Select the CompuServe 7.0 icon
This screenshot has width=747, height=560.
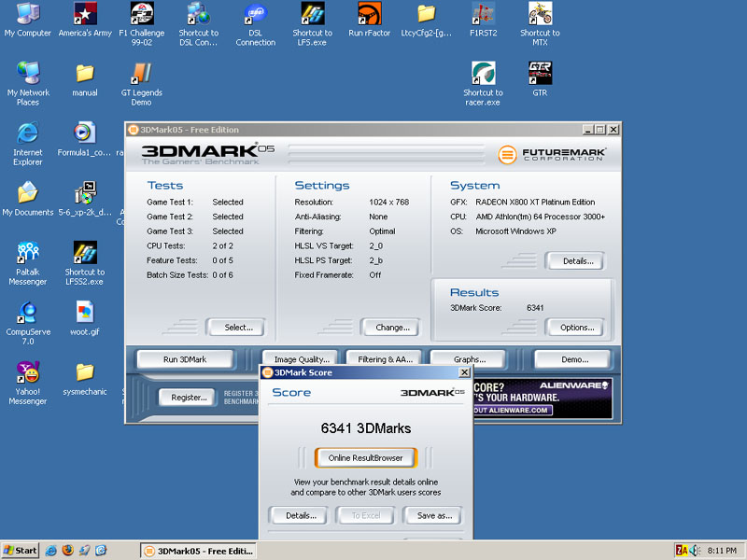point(28,323)
